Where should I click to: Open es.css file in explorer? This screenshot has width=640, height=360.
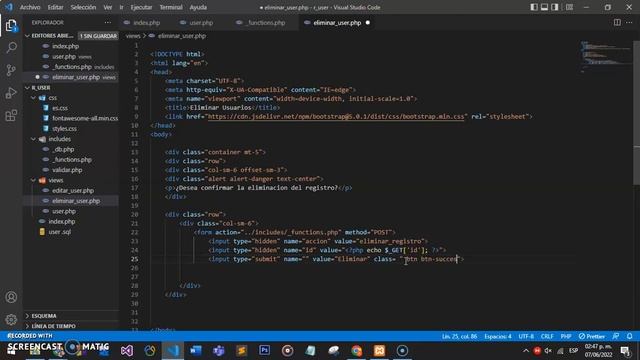click(60, 108)
